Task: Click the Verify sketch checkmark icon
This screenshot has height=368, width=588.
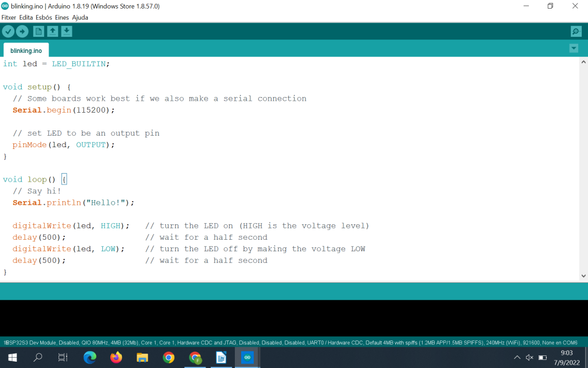Action: (8, 32)
